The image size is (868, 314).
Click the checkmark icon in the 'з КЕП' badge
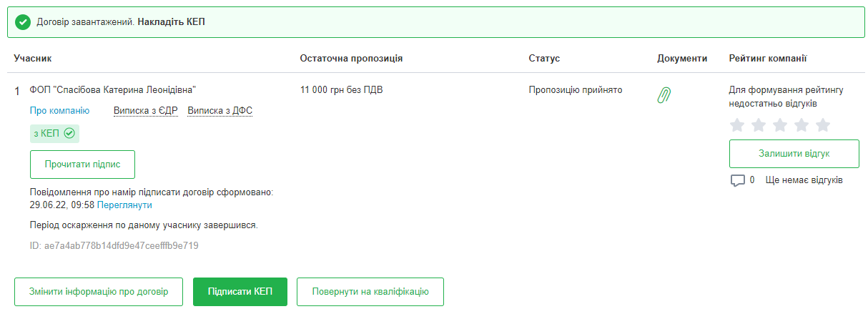point(69,134)
